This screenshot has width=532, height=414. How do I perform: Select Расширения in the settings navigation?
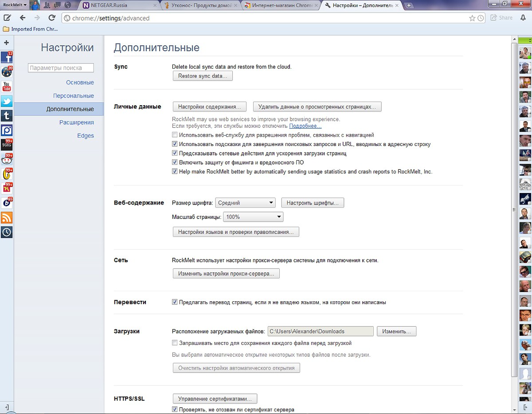click(x=76, y=122)
